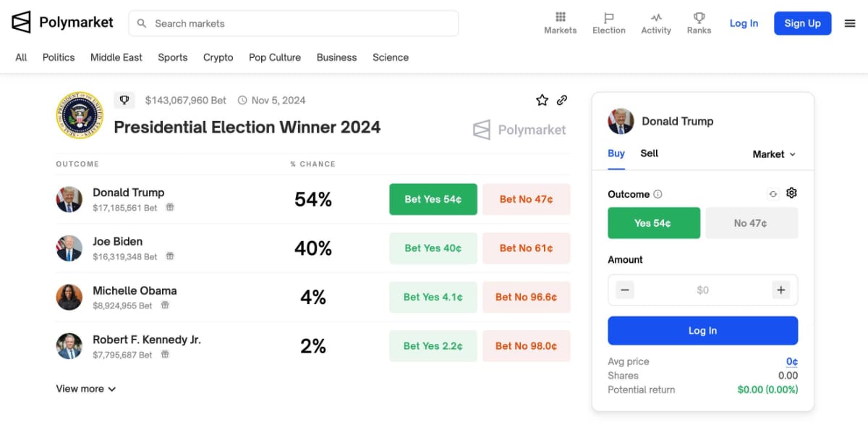Open the Politics category
The width and height of the screenshot is (868, 425).
click(x=59, y=57)
